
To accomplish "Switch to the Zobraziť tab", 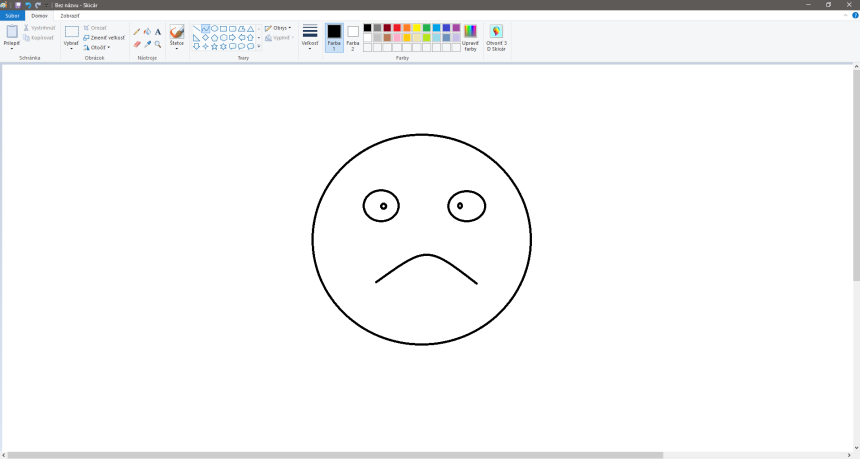I will [x=70, y=16].
